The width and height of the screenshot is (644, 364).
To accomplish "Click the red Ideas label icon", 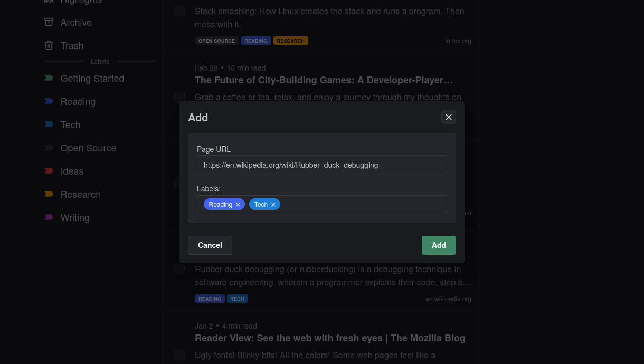I will pyautogui.click(x=49, y=171).
